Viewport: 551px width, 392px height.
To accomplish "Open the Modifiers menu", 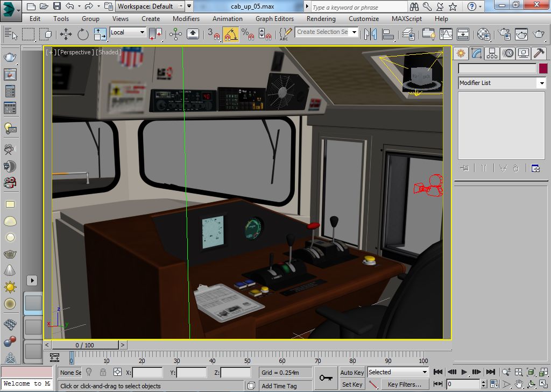I will coord(186,19).
